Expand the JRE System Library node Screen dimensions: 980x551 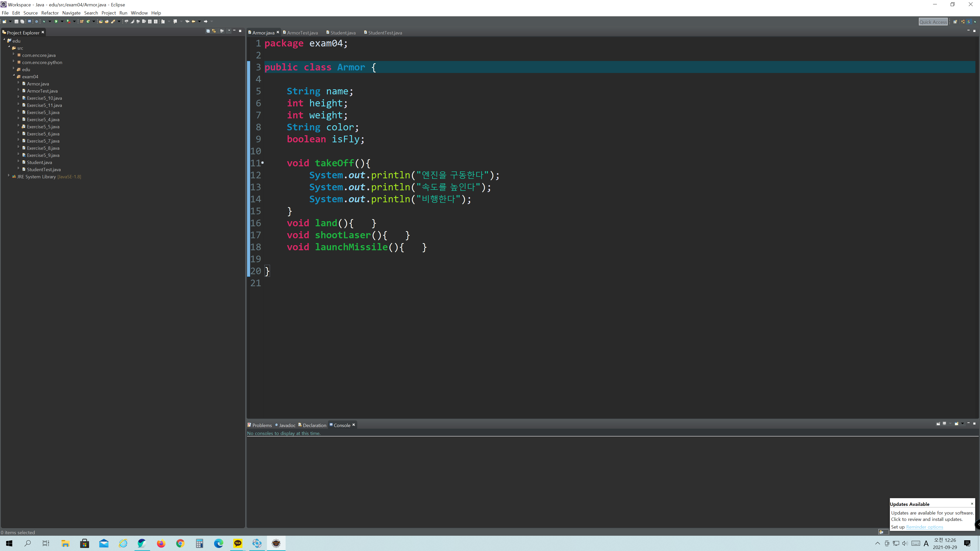coord(9,176)
